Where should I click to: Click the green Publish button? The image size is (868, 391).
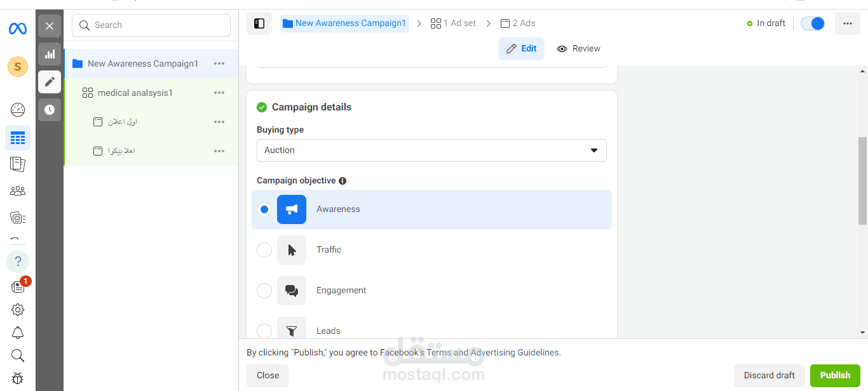pyautogui.click(x=834, y=375)
